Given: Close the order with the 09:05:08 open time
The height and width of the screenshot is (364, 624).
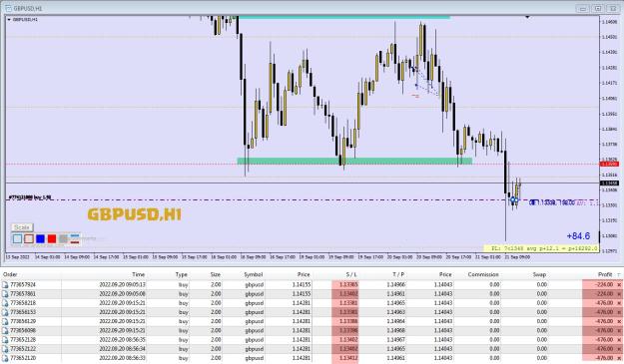Looking at the screenshot, I should point(619,294).
